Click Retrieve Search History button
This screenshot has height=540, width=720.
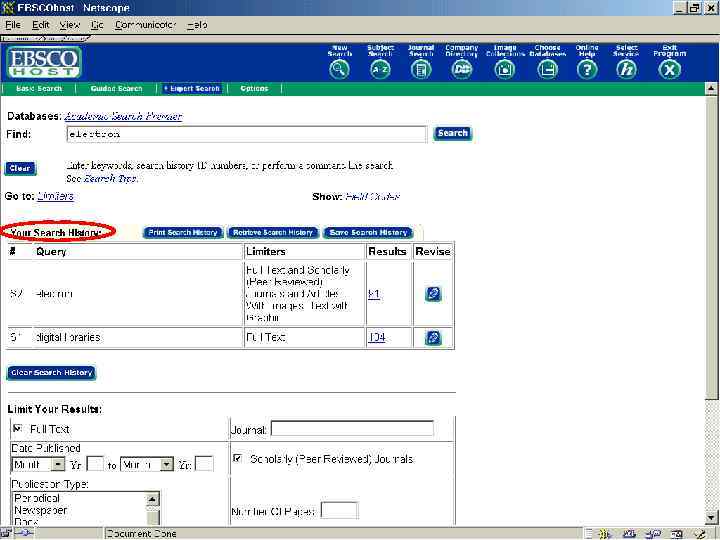273,233
